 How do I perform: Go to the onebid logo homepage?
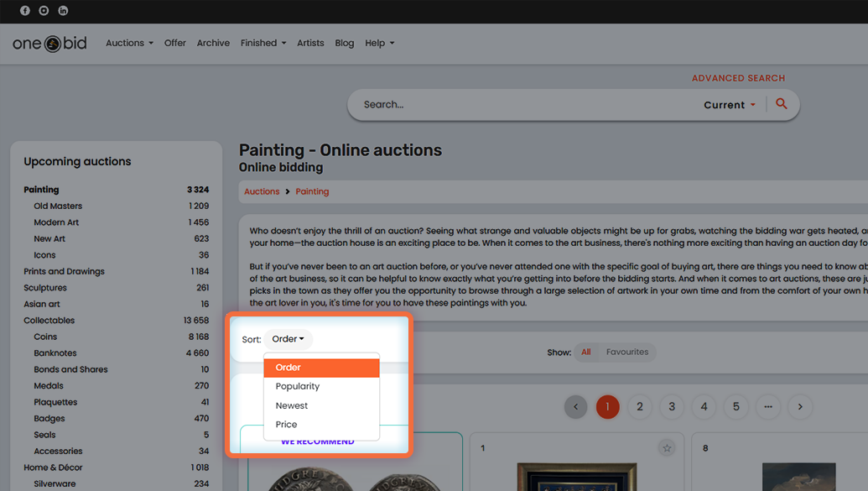pos(49,44)
